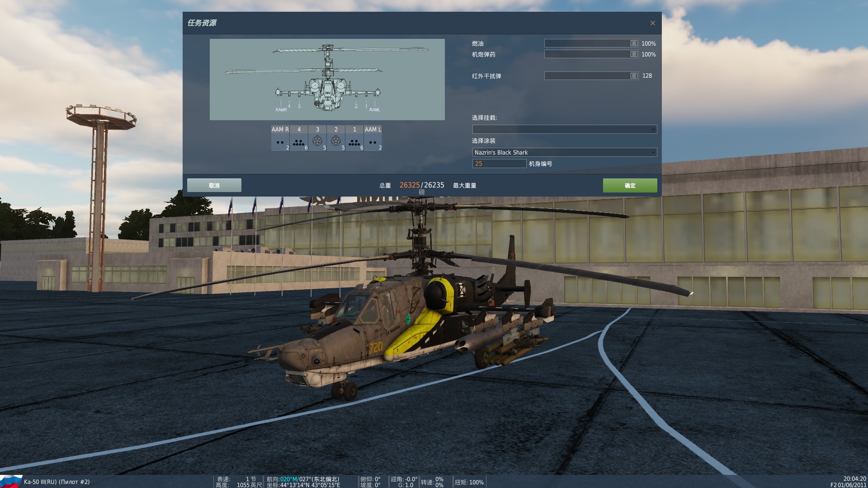Viewport: 868px width, 488px height.
Task: Click the fuel slider handle
Action: coord(634,43)
